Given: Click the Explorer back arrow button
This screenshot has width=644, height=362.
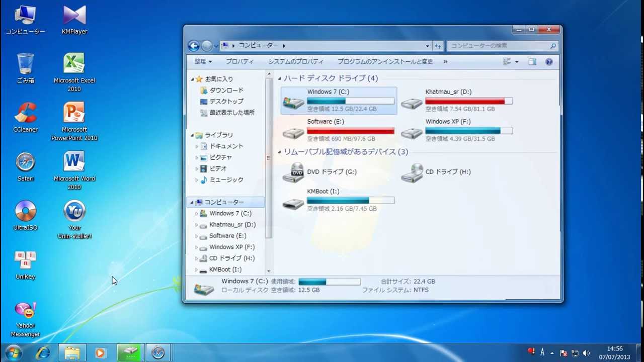Looking at the screenshot, I should pos(194,46).
